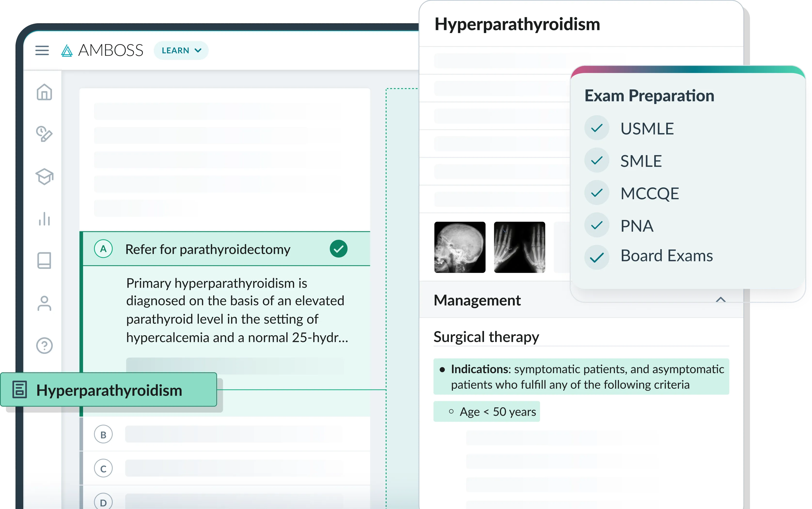Toggle the USMLE checkmark
Screen dimensions: 812x509
[x=597, y=128]
